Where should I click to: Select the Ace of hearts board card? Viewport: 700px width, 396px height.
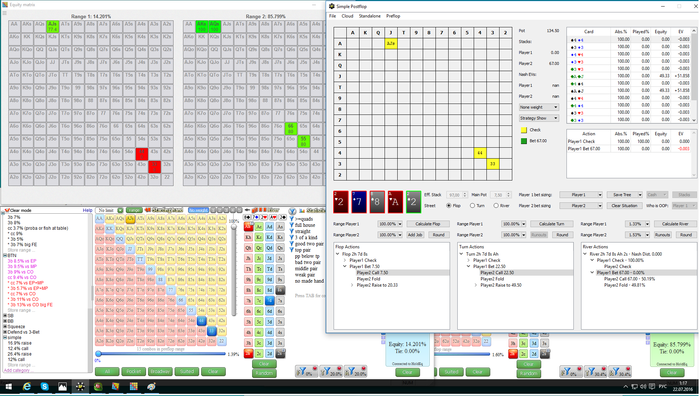click(x=395, y=202)
